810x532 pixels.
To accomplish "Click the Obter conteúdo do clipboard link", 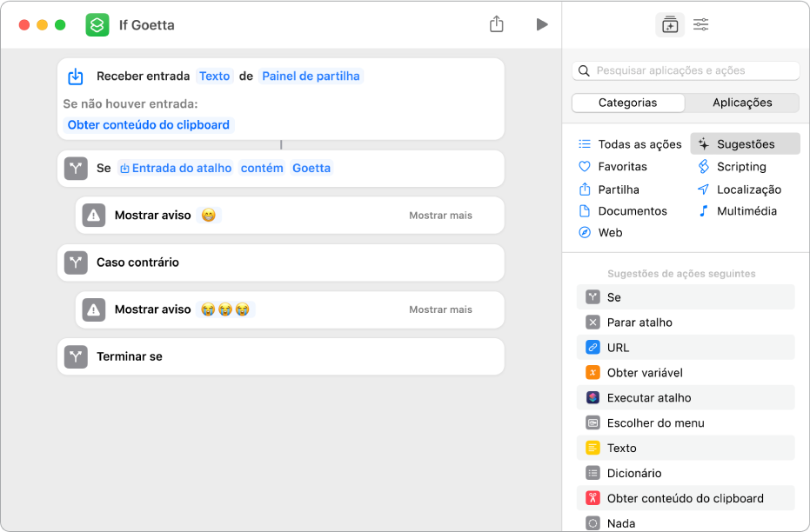I will tap(148, 124).
